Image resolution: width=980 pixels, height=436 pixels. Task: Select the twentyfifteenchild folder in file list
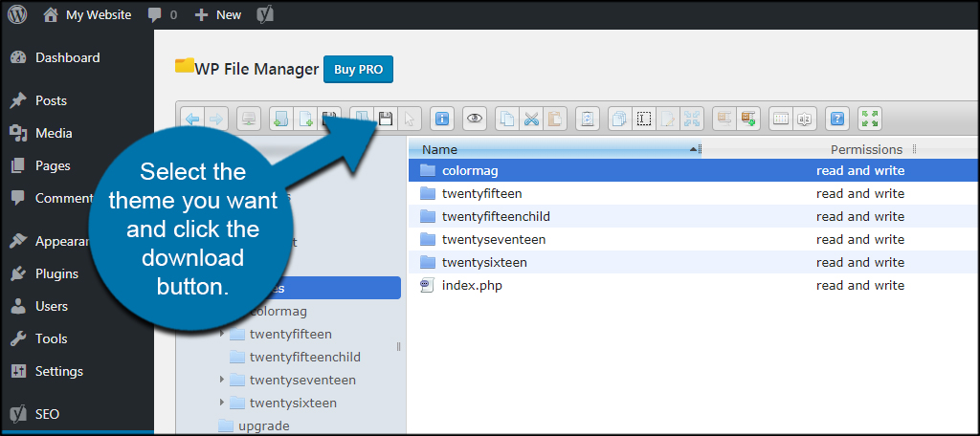(x=694, y=217)
